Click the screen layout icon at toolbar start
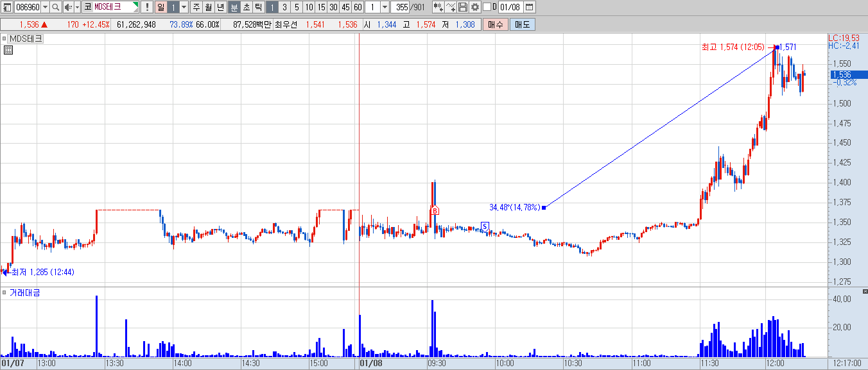Viewport: 868px width, 370px height. 7,7
